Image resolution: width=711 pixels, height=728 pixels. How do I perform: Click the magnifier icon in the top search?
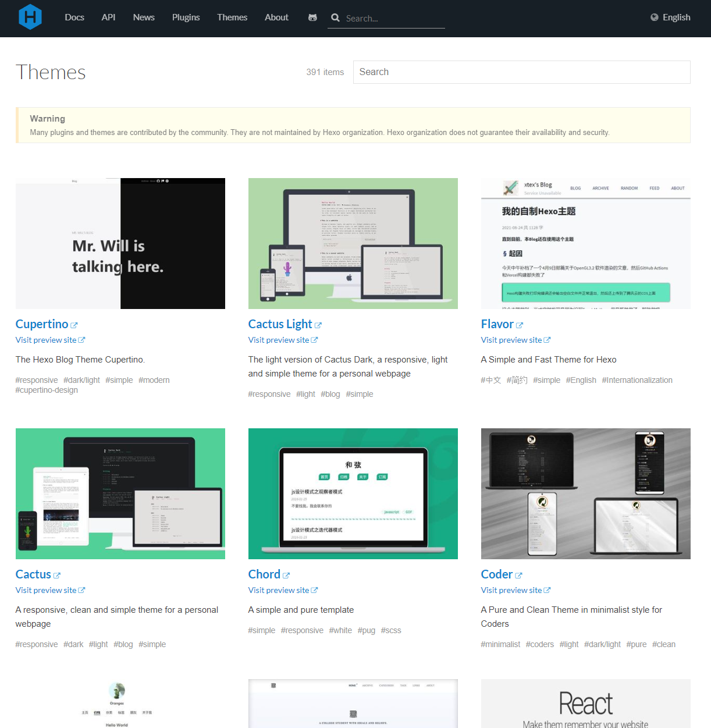coord(335,17)
